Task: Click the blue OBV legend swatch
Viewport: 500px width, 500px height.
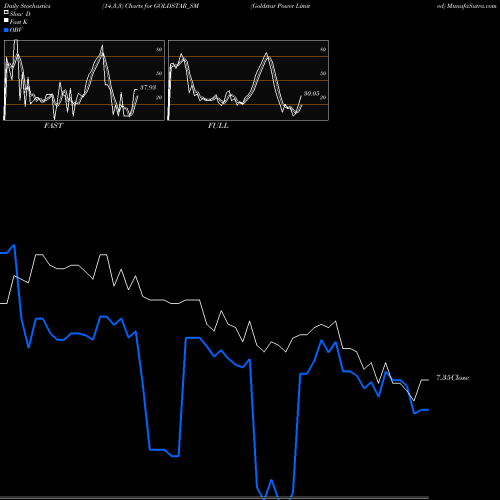Action: (6, 30)
